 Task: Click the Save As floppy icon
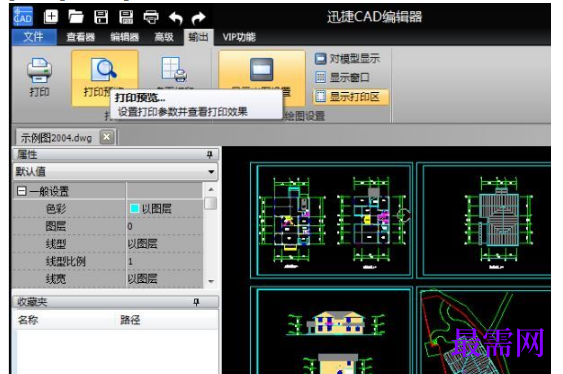(126, 17)
